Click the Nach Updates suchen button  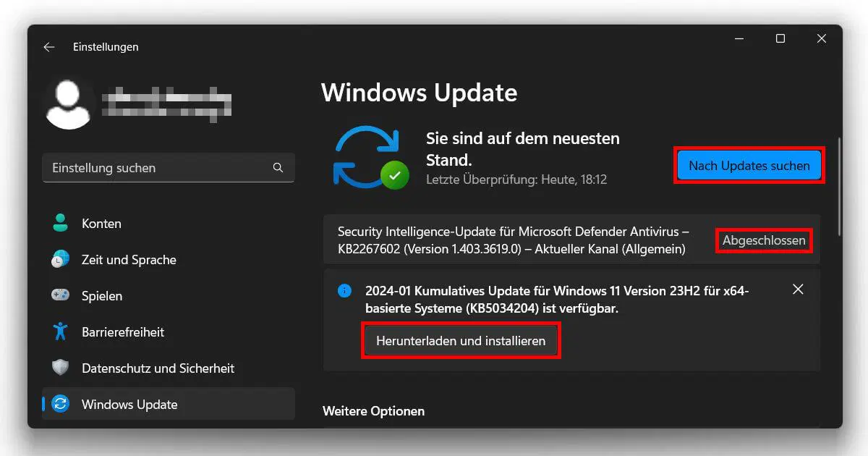click(749, 165)
